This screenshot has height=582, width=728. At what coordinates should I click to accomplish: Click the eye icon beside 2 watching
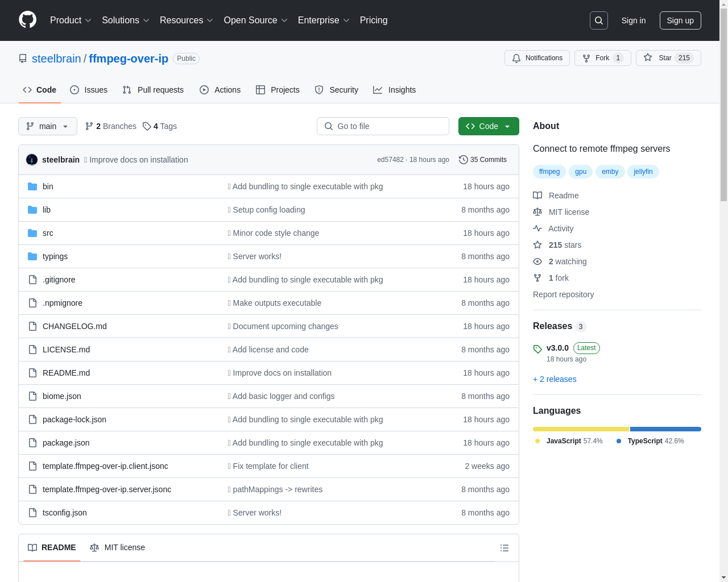point(537,261)
